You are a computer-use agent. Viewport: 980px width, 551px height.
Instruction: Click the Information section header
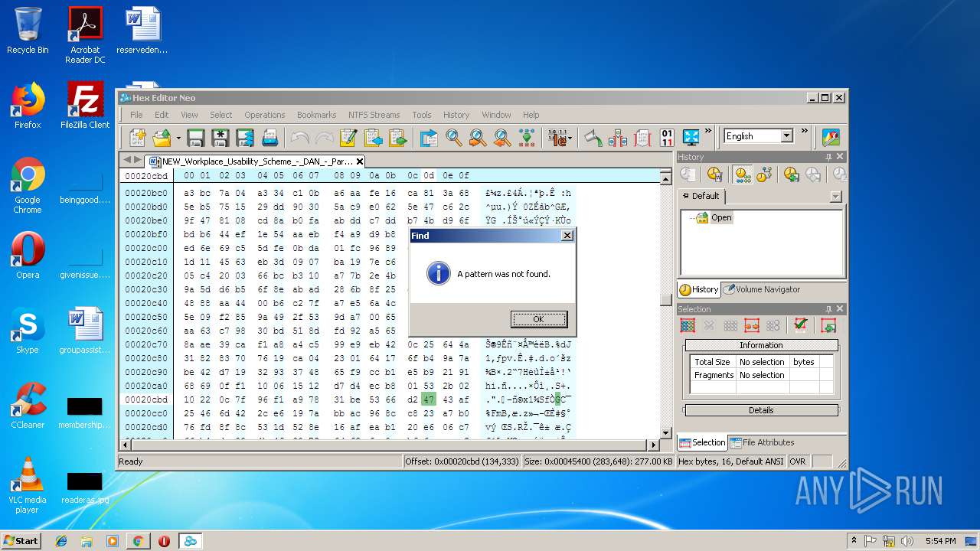[761, 345]
